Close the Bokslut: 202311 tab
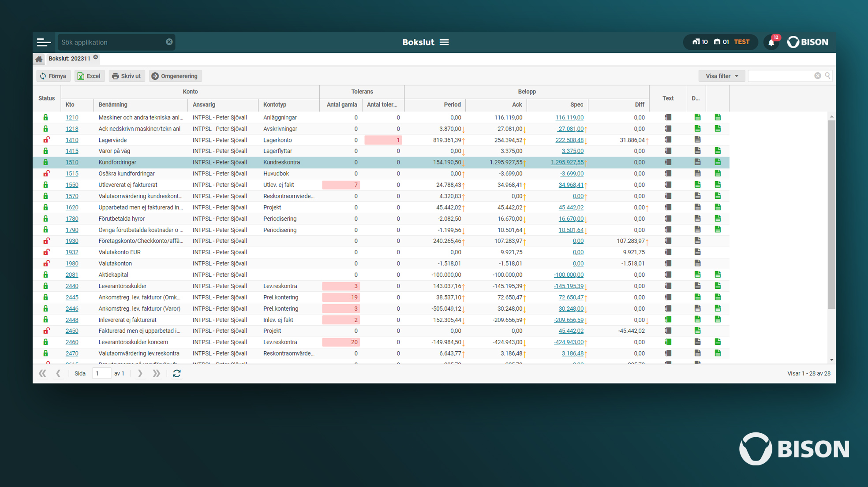Image resolution: width=868 pixels, height=487 pixels. 96,57
